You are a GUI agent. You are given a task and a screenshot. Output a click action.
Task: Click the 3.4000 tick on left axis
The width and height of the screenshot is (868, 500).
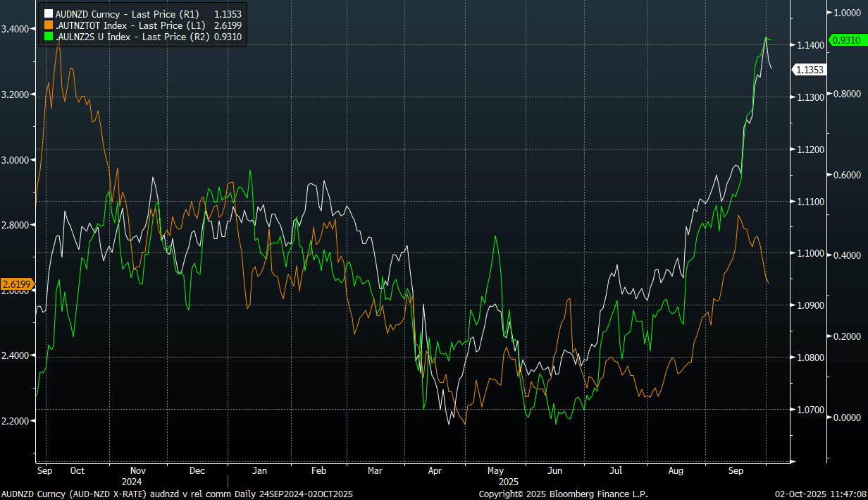tap(15, 29)
